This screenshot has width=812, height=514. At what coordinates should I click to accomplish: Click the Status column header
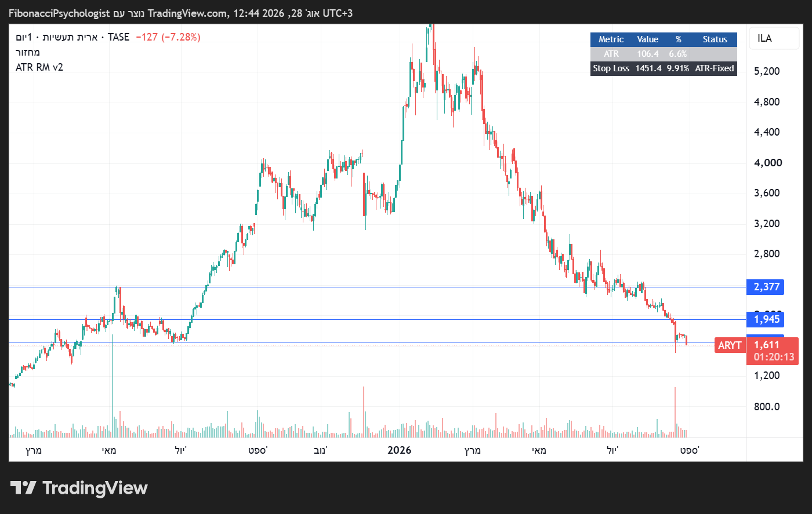click(x=715, y=39)
